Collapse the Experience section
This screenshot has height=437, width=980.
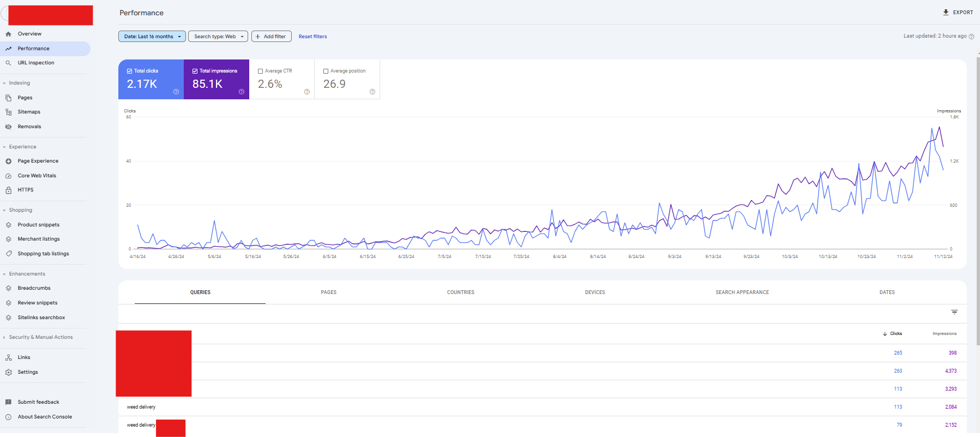(x=4, y=147)
